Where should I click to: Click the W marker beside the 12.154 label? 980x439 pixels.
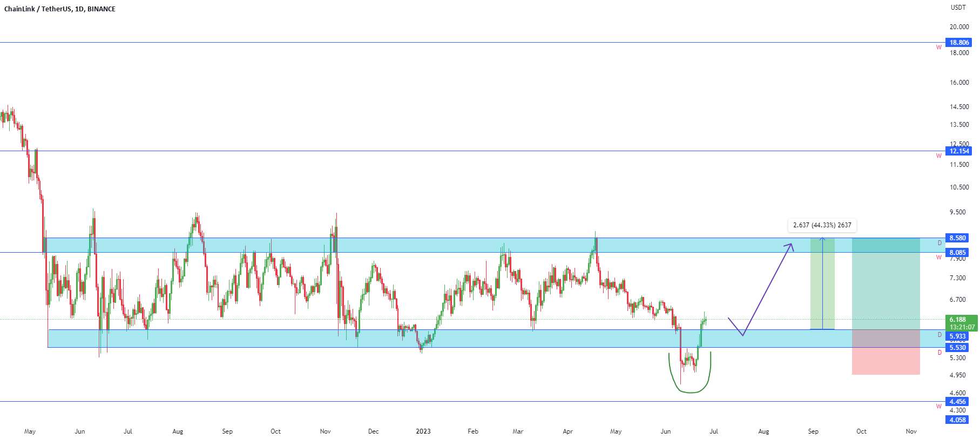(x=939, y=156)
